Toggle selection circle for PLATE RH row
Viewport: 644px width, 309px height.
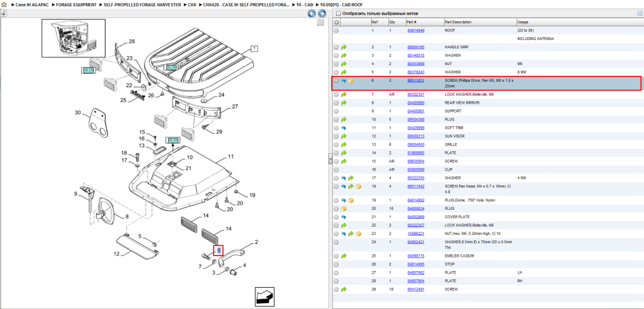click(x=336, y=281)
